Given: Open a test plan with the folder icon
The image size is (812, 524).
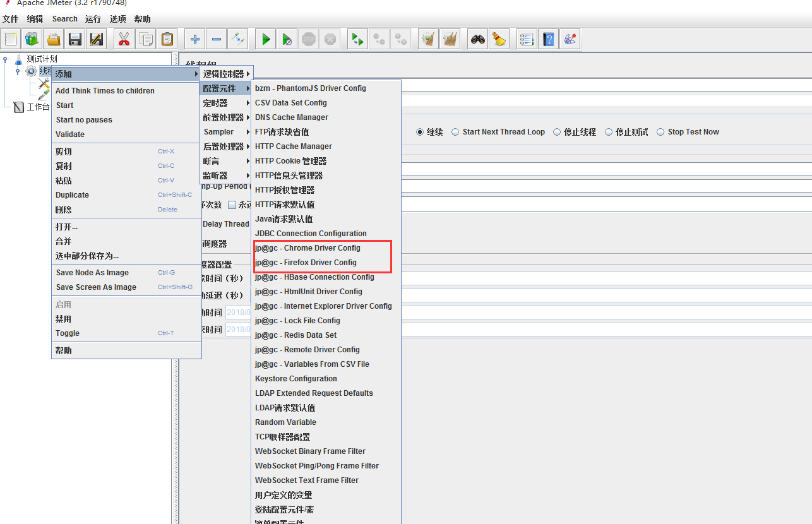Looking at the screenshot, I should (x=54, y=39).
